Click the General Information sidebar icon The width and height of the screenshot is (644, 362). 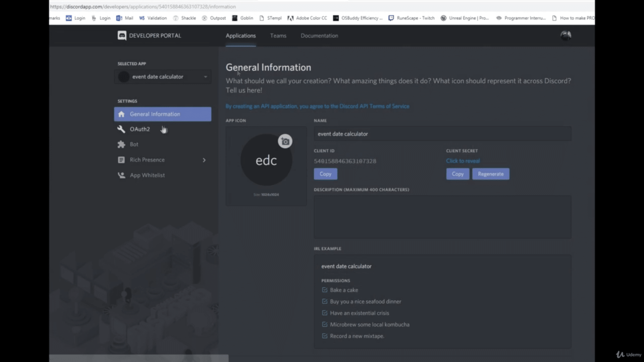(121, 114)
